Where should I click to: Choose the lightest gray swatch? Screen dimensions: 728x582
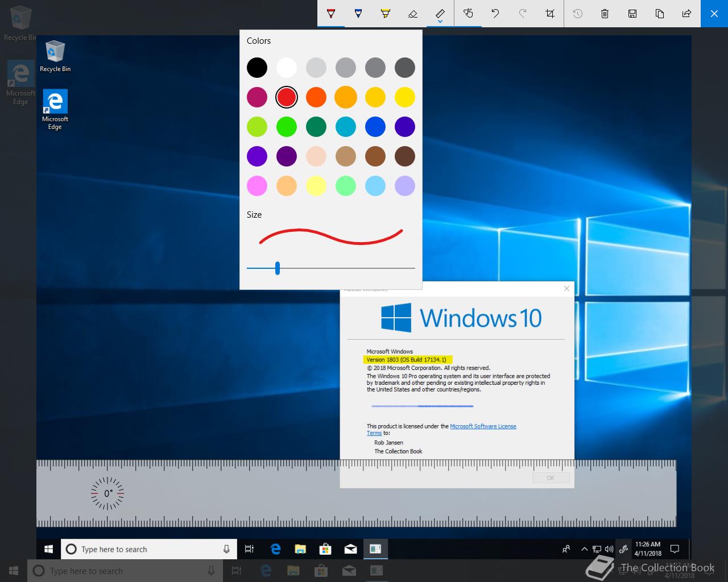click(x=316, y=68)
